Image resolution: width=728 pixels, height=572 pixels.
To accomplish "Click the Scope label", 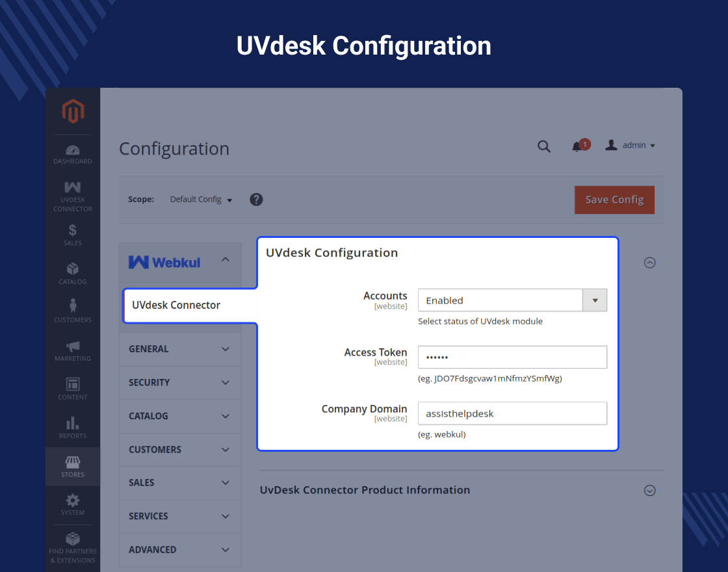I will pos(141,199).
